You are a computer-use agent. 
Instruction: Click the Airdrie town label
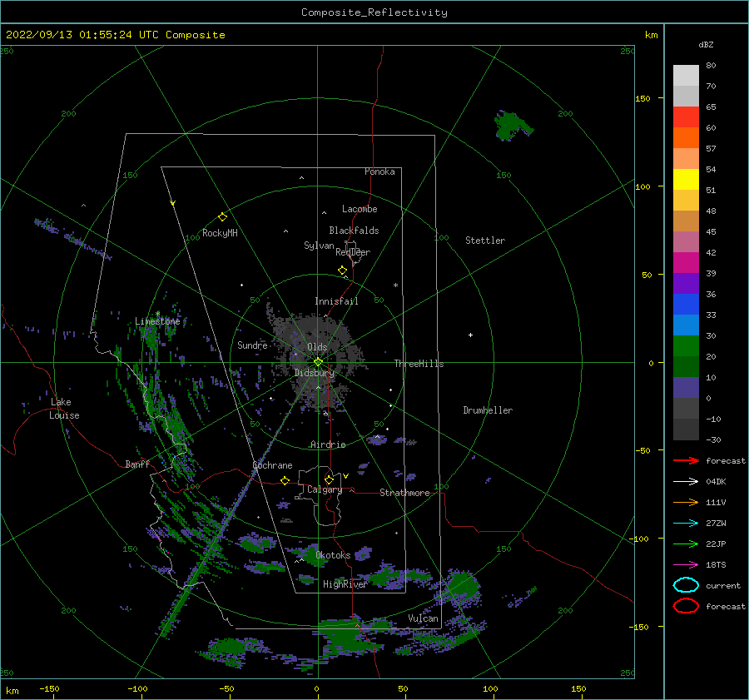(328, 444)
